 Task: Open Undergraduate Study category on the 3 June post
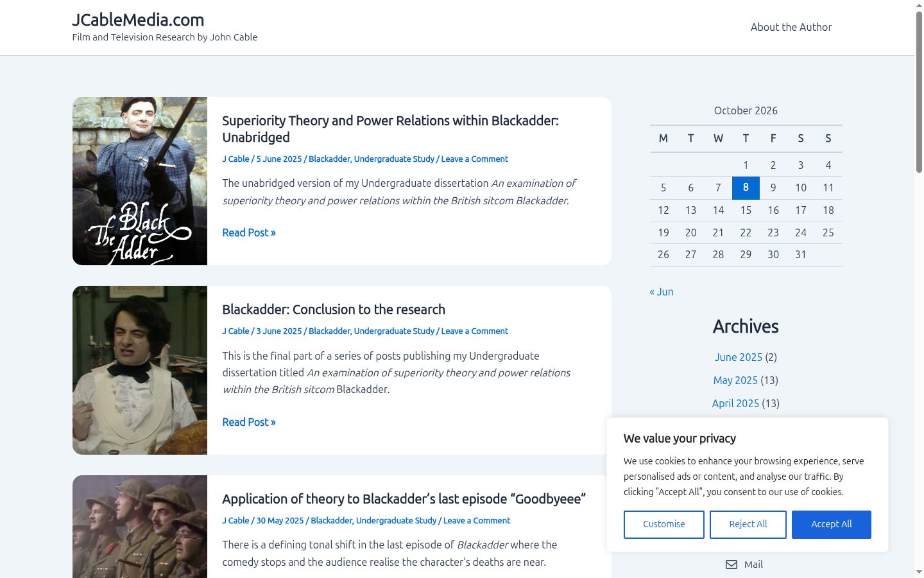coord(394,331)
